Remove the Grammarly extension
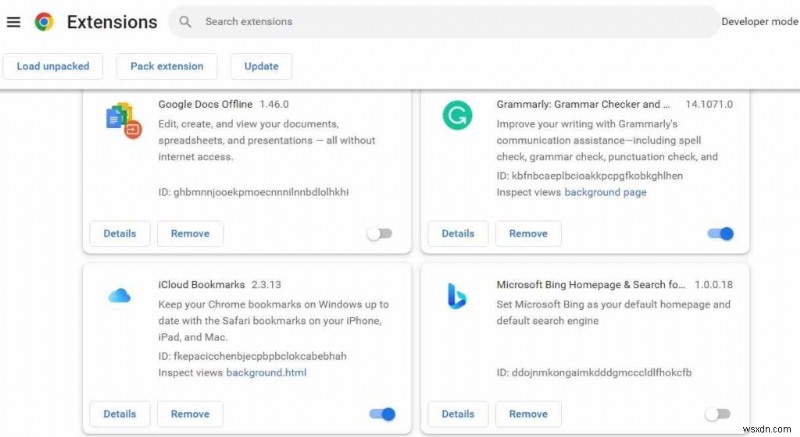Image resolution: width=800 pixels, height=437 pixels. pyautogui.click(x=529, y=234)
